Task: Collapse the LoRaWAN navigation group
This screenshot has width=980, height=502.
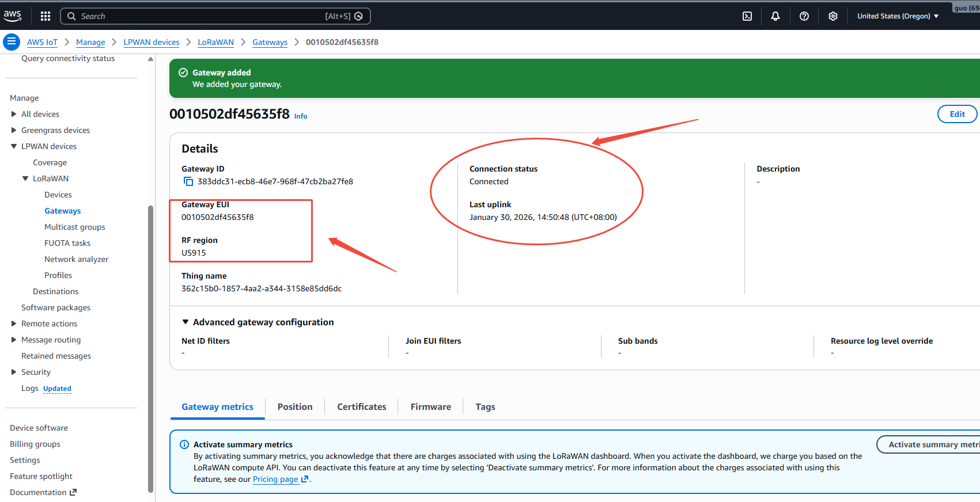Action: tap(25, 178)
